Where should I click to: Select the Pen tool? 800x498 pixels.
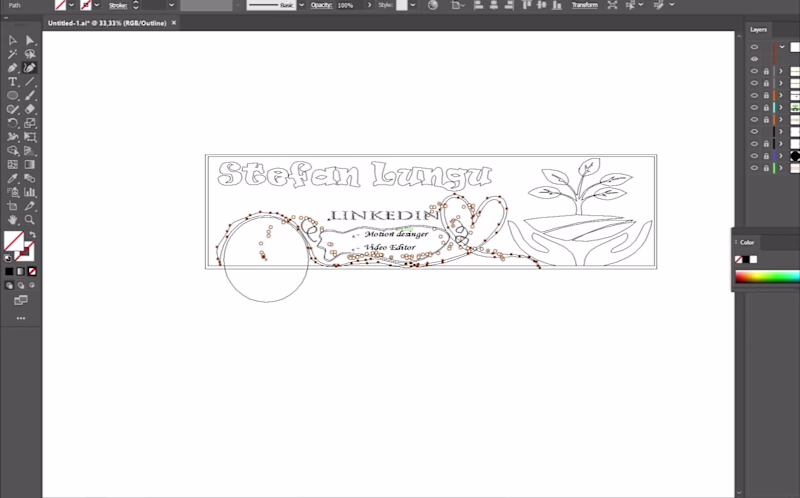coord(13,68)
